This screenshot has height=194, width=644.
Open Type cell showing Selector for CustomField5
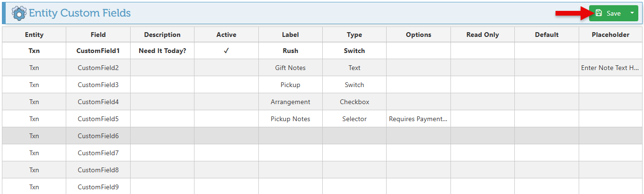tap(354, 119)
